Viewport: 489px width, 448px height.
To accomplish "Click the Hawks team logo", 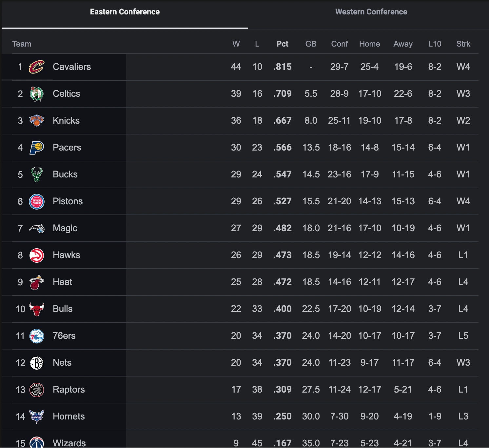I will point(36,255).
